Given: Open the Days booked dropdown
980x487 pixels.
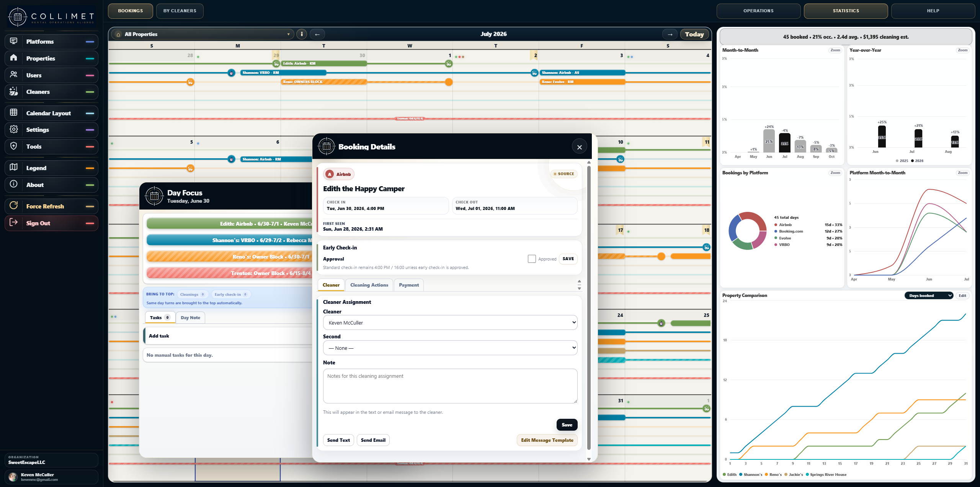Looking at the screenshot, I should (x=929, y=296).
